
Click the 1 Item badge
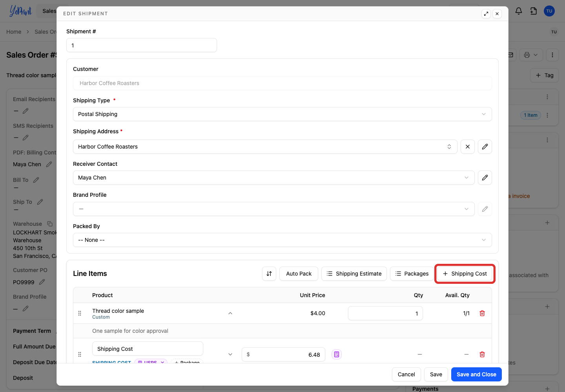pos(530,115)
